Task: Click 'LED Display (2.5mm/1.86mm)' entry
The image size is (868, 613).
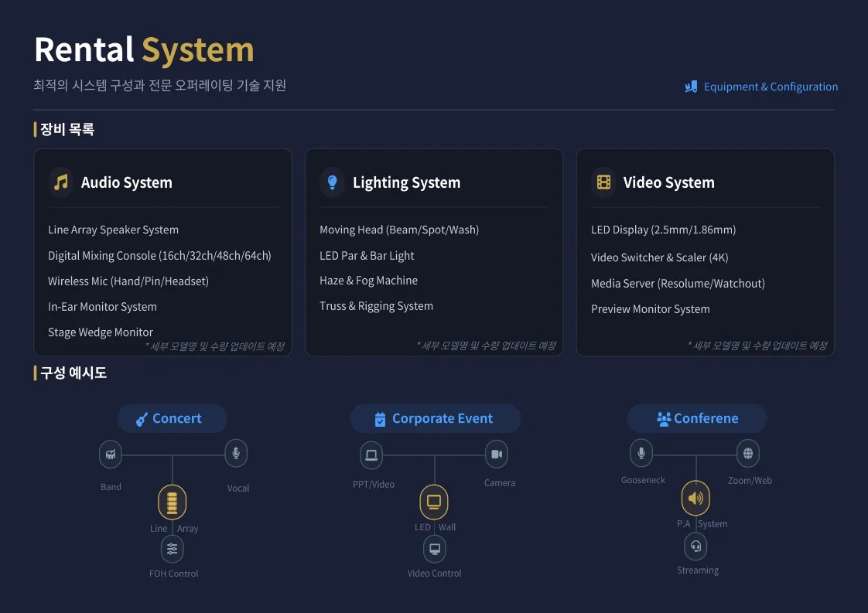Action: click(x=663, y=230)
